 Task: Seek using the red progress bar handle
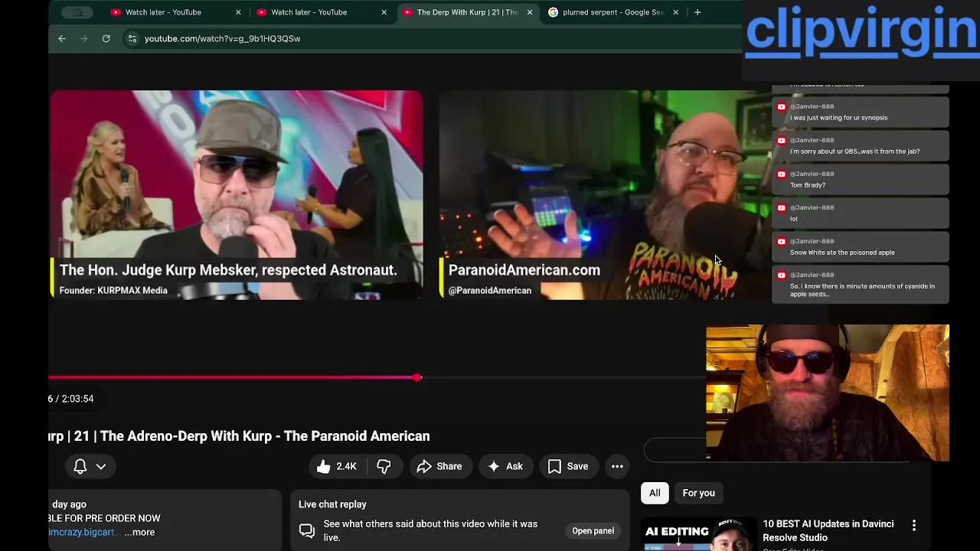tap(417, 377)
